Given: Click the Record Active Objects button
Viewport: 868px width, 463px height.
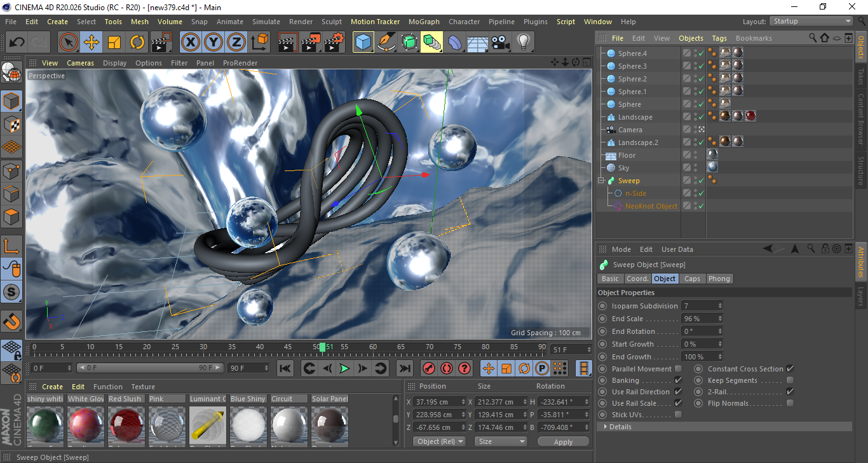Looking at the screenshot, I should click(429, 368).
